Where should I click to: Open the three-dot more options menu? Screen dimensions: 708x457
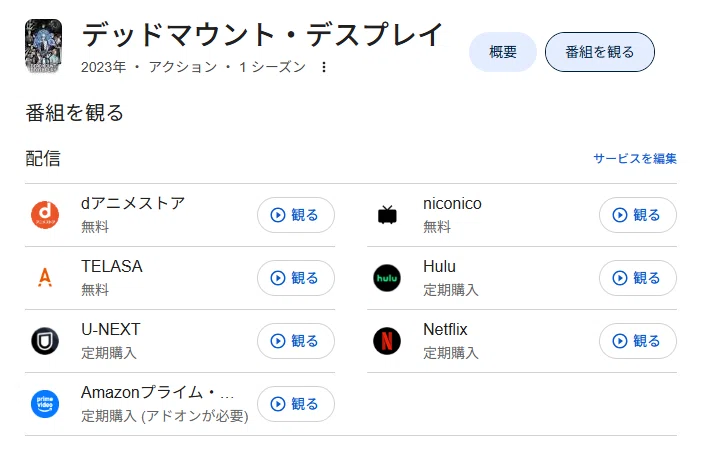coord(324,67)
